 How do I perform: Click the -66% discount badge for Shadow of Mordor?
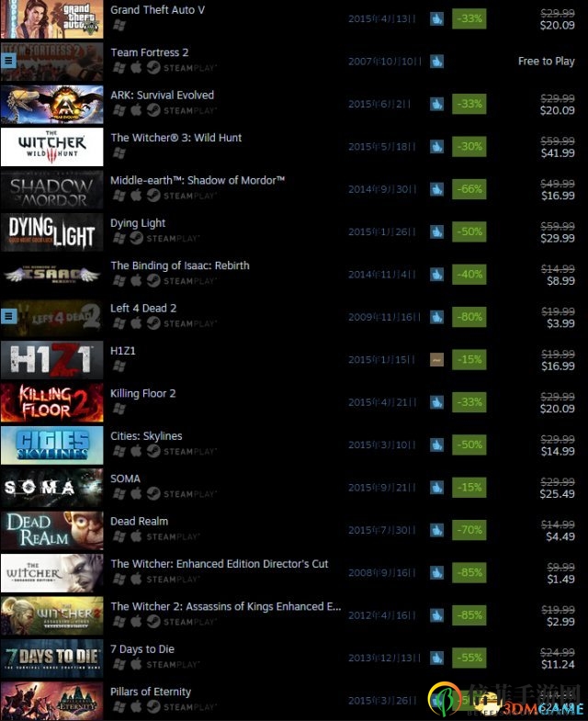click(x=469, y=189)
